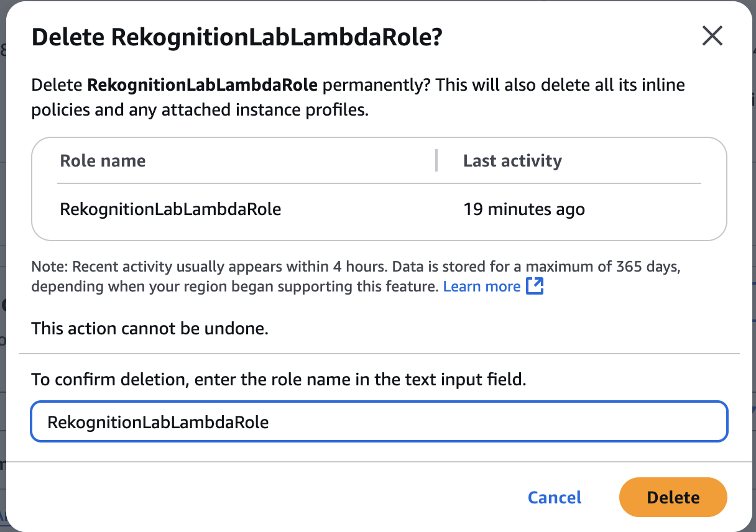756x532 pixels.
Task: Click the Delete RekognitionLabLambdaRole? dialog title
Action: [x=236, y=38]
